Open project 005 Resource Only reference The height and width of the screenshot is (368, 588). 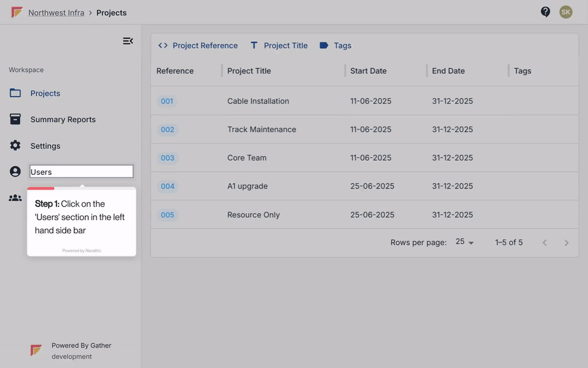[x=167, y=215]
